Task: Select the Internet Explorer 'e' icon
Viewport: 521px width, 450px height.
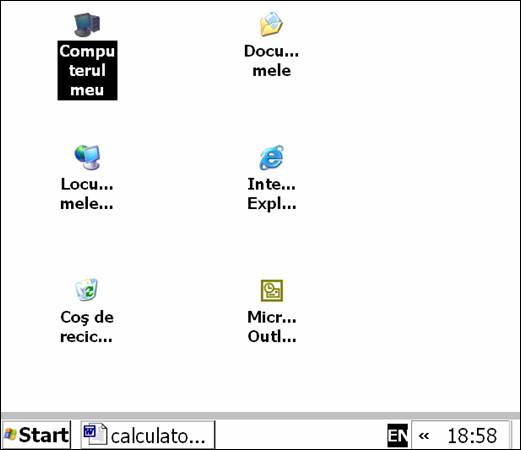Action: 272,157
